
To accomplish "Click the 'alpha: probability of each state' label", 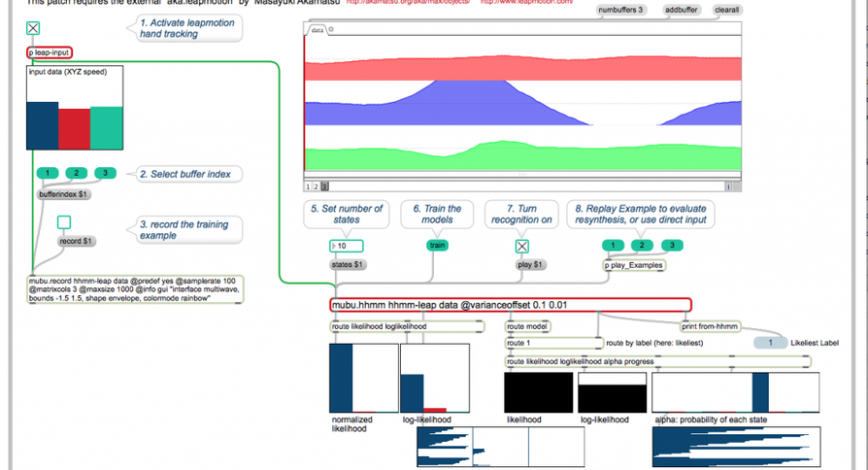I will [x=711, y=420].
